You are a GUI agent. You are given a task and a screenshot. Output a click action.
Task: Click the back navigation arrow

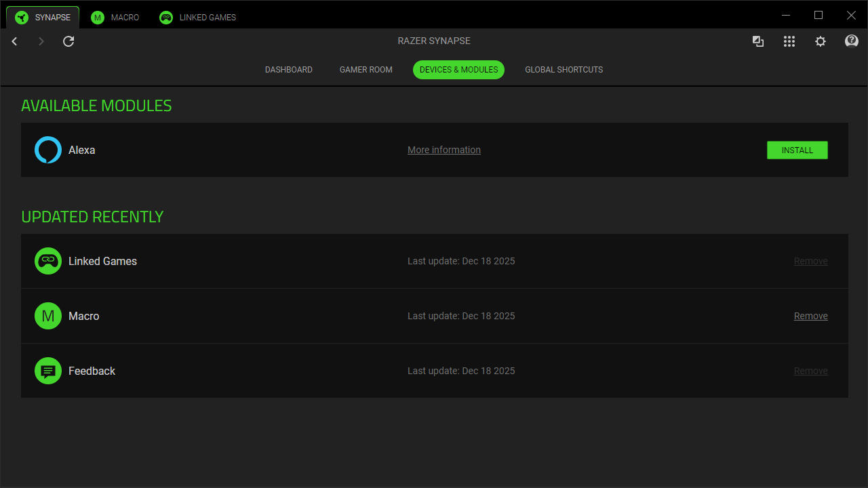[x=14, y=41]
